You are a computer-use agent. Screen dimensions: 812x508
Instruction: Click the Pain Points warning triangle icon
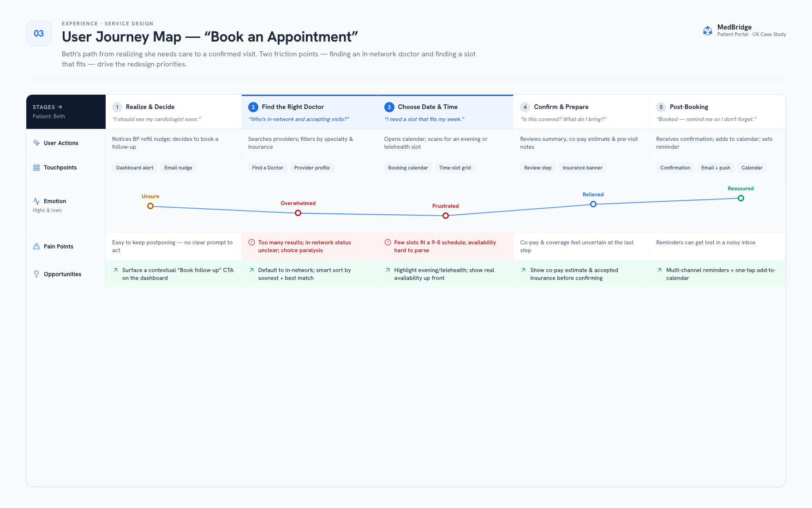pyautogui.click(x=36, y=246)
